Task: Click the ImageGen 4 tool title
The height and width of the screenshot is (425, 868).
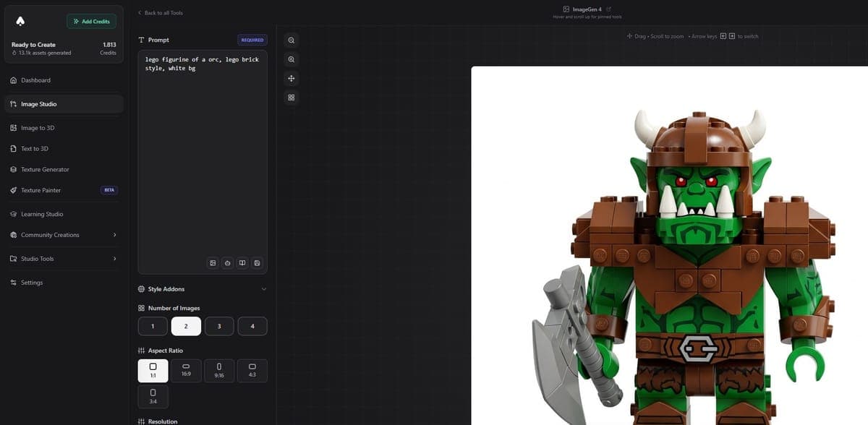Action: pyautogui.click(x=587, y=9)
